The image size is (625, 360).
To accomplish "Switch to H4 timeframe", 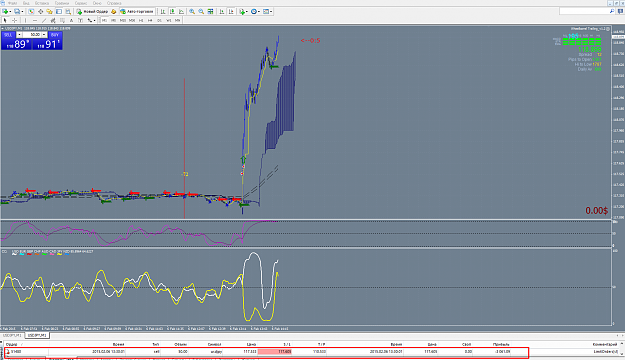I will (x=150, y=20).
